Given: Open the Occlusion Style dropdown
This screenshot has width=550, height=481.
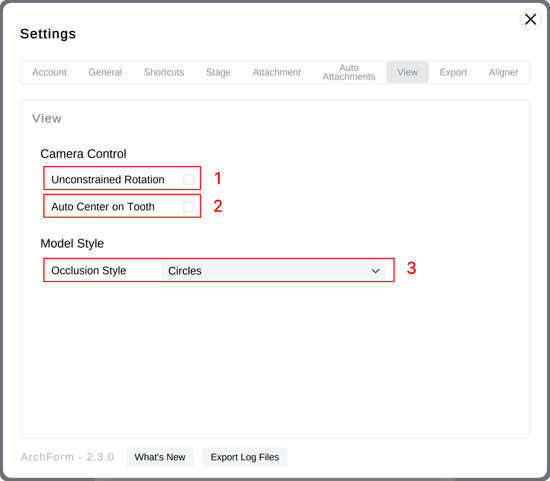Looking at the screenshot, I should tap(273, 270).
